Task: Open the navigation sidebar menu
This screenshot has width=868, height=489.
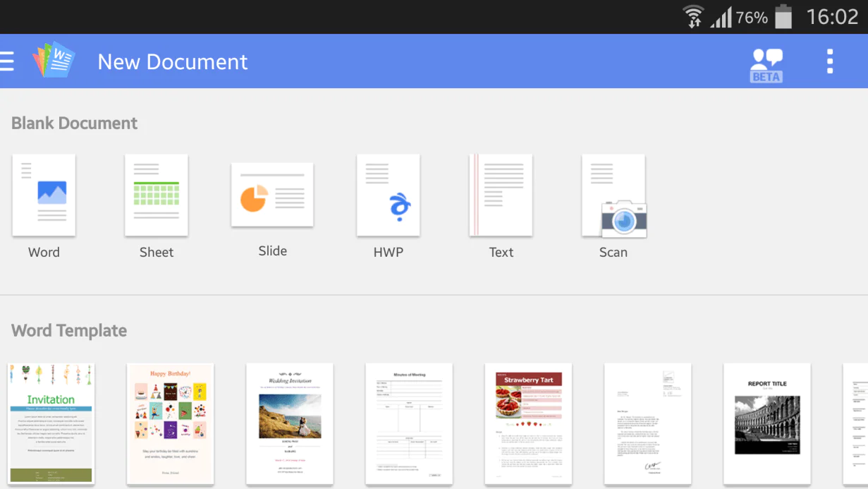Action: pyautogui.click(x=8, y=61)
